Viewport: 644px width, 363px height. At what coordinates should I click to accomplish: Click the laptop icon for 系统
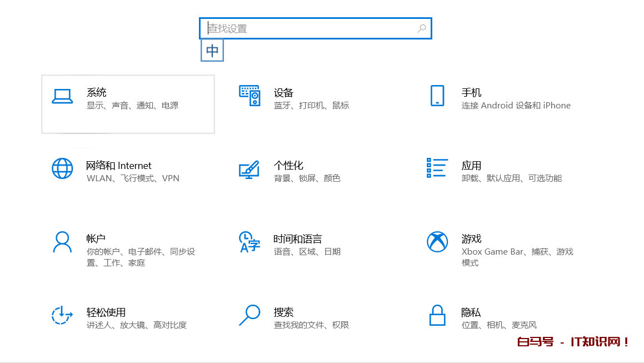pos(62,97)
